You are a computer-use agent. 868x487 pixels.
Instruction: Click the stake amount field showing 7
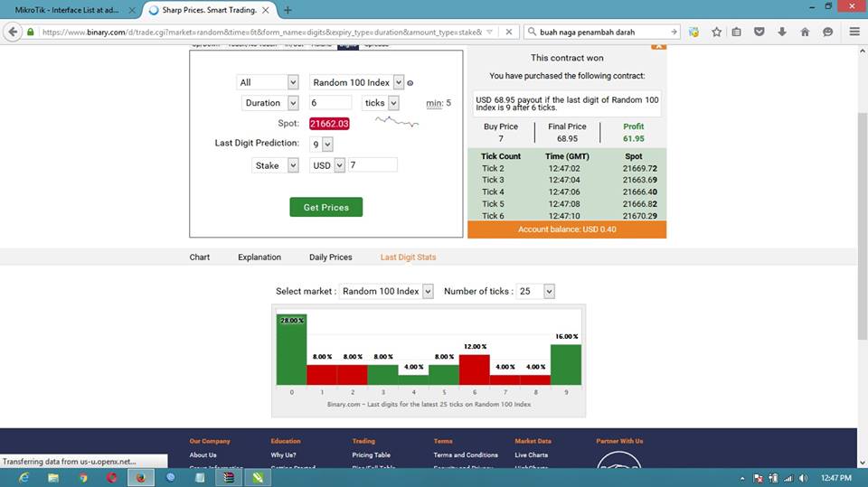pyautogui.click(x=372, y=165)
